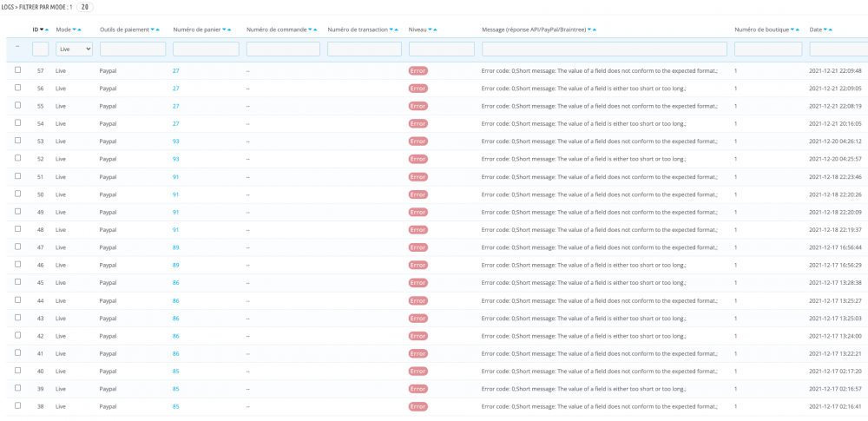Open cart 89 link in row ID 47
Image resolution: width=868 pixels, height=421 pixels.
[176, 247]
